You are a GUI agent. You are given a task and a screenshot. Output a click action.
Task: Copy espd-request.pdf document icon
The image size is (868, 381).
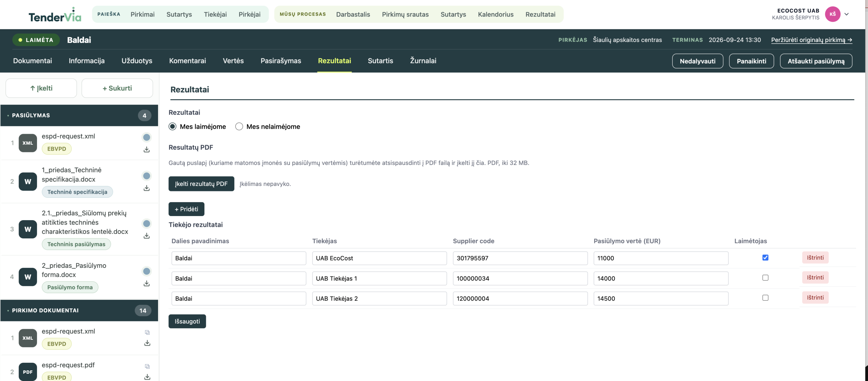click(147, 366)
